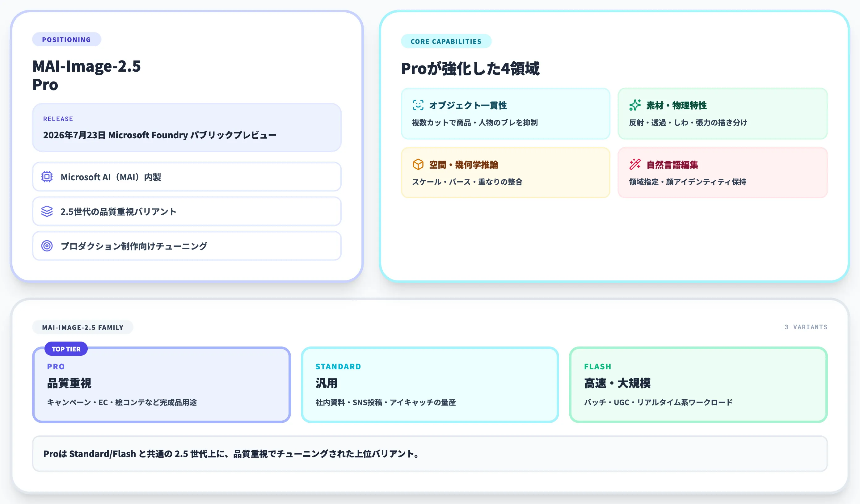Click the FLASH label in the family card

[x=597, y=367]
